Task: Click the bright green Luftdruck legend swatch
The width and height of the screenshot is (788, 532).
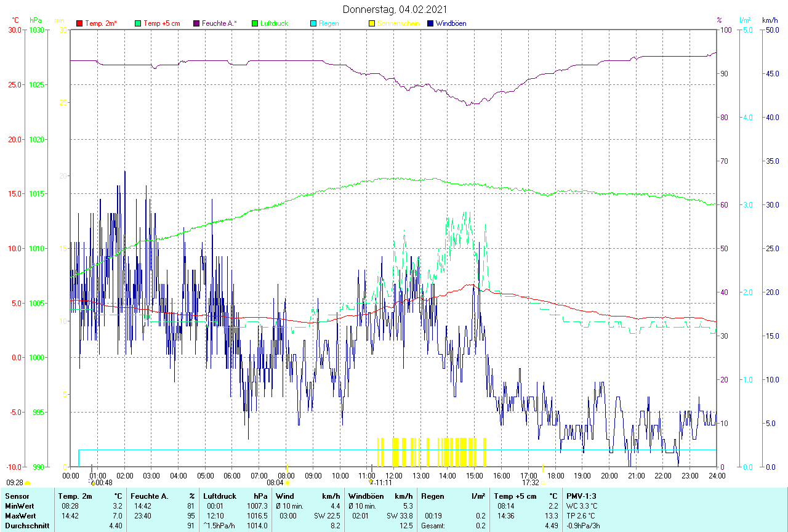Action: (255, 23)
